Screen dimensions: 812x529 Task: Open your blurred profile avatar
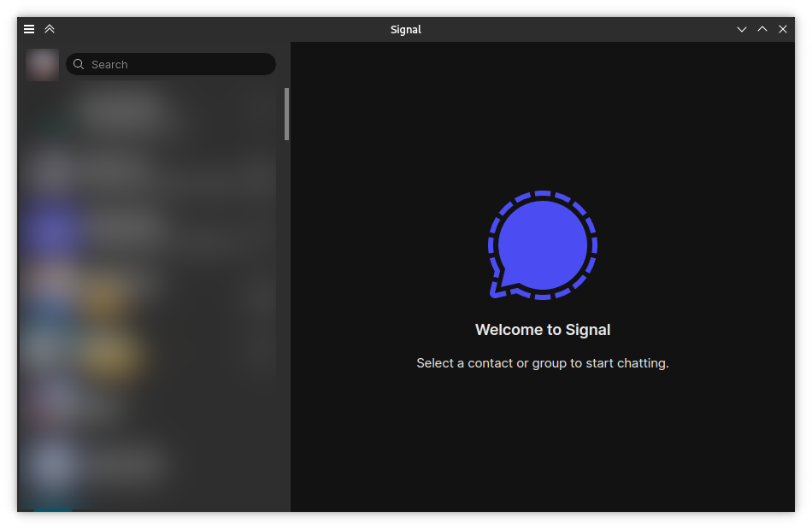pos(42,65)
